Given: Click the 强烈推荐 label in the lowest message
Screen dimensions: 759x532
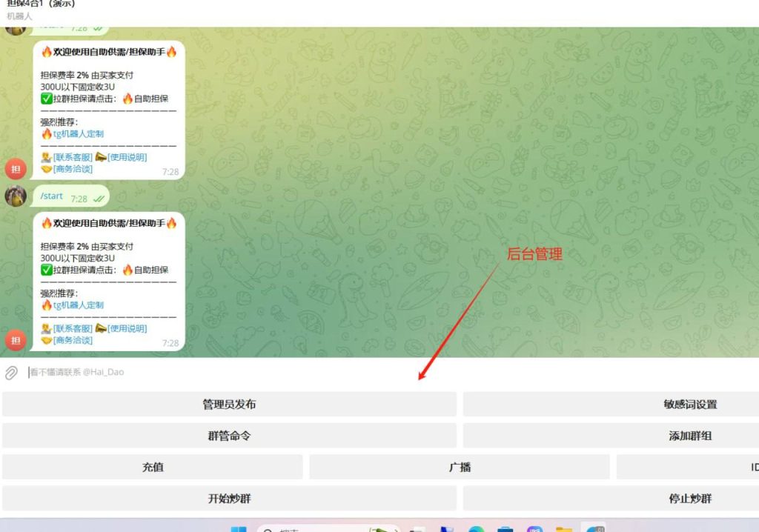Looking at the screenshot, I should pos(59,294).
